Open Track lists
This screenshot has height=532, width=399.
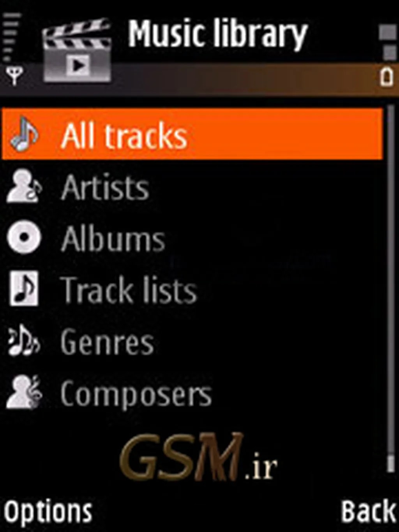[x=192, y=289]
